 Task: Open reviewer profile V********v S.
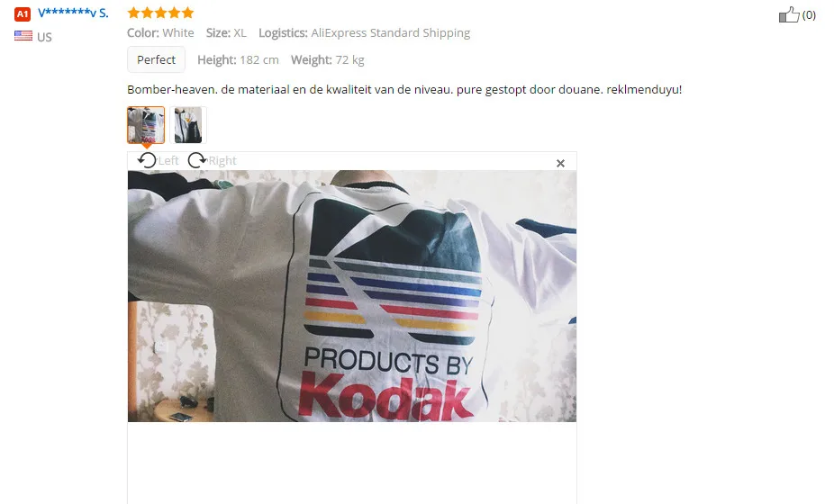click(73, 13)
